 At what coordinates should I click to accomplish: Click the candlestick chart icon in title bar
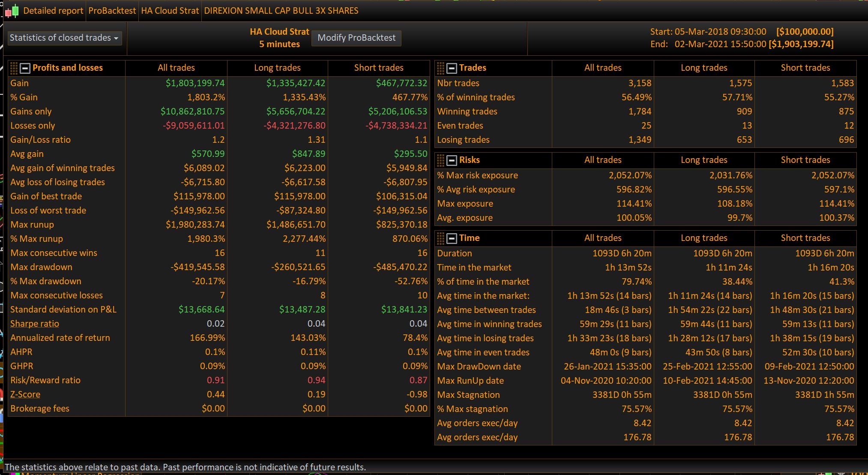coord(12,11)
